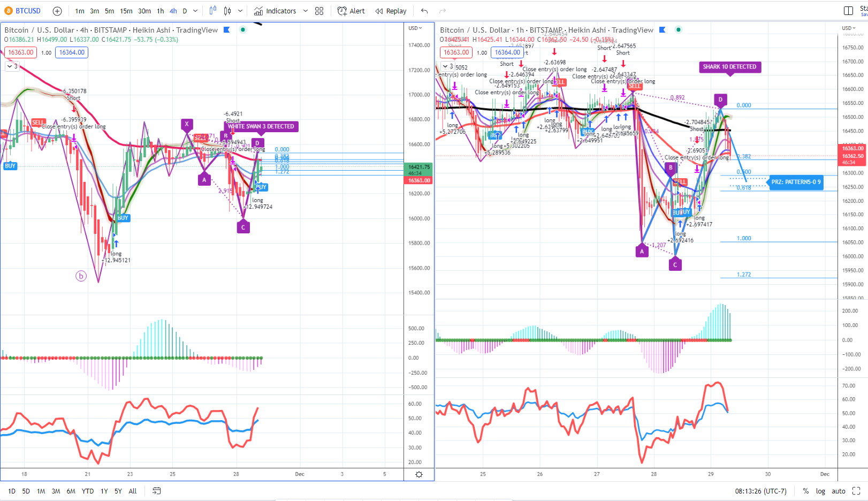The image size is (868, 501).
Task: Create an Alert
Action: [351, 11]
